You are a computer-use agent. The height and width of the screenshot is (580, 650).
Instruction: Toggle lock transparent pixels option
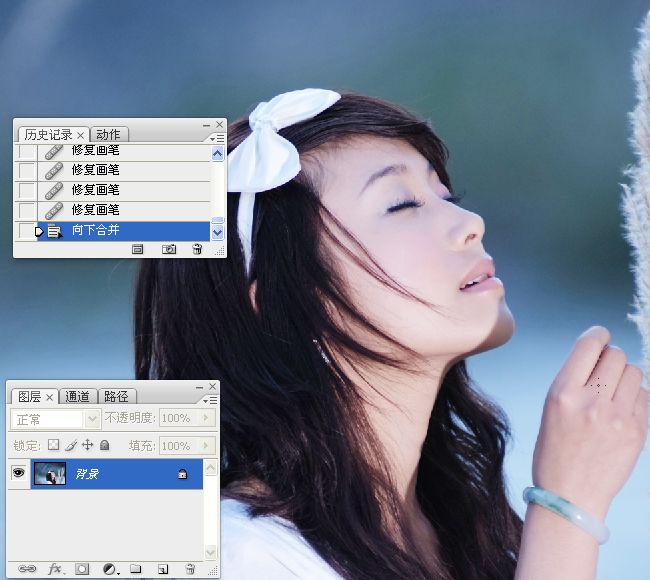(x=54, y=445)
